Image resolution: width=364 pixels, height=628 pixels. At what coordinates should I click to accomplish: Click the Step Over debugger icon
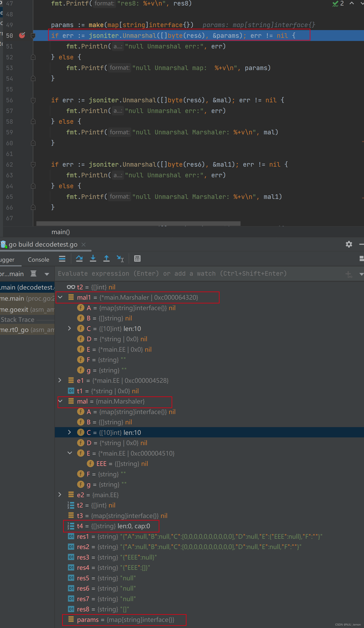point(79,258)
